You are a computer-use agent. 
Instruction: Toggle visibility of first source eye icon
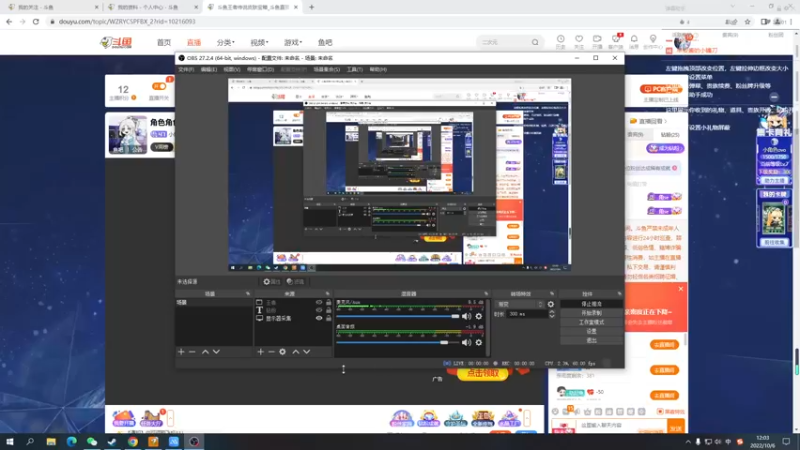(319, 303)
